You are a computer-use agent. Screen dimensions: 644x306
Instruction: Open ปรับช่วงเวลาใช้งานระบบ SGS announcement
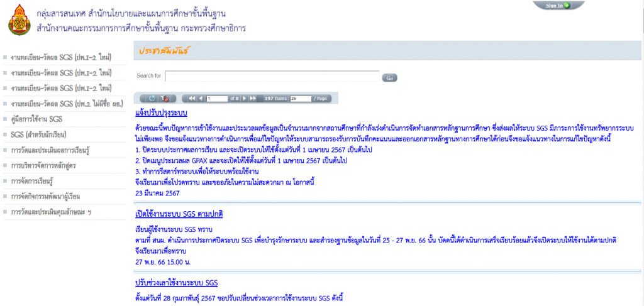tap(177, 282)
